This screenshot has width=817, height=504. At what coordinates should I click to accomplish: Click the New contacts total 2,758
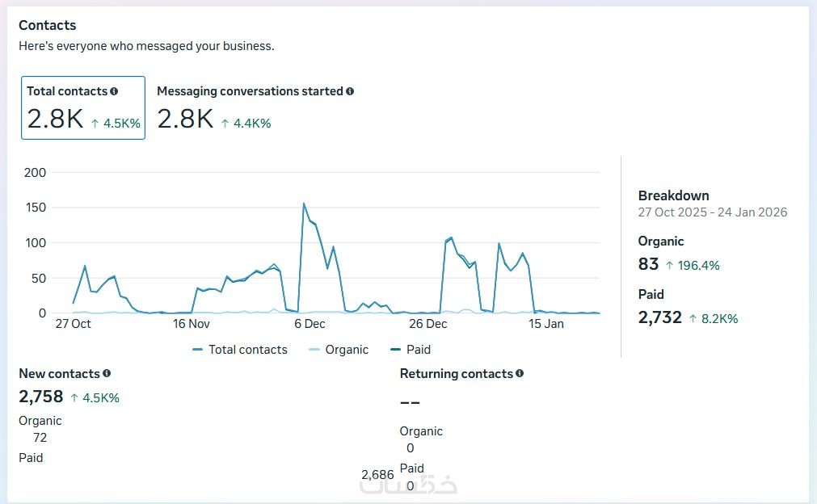click(x=41, y=397)
